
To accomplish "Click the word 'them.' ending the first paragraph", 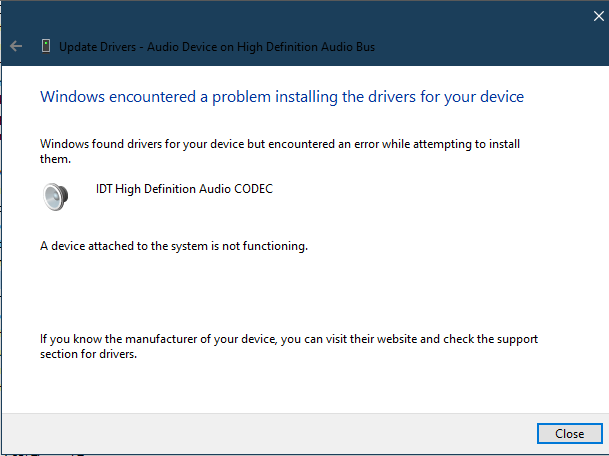I will [x=55, y=158].
